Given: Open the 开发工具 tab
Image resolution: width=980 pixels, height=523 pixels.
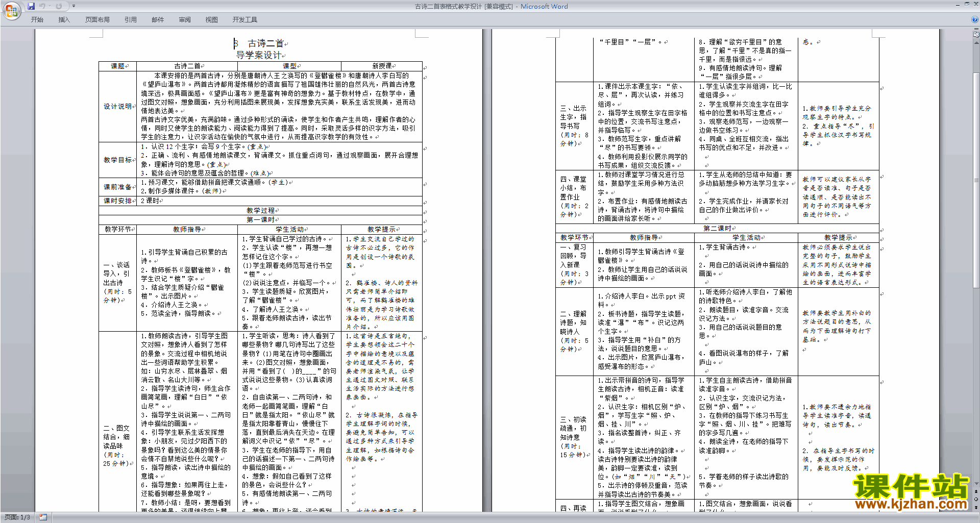Looking at the screenshot, I should (x=245, y=20).
